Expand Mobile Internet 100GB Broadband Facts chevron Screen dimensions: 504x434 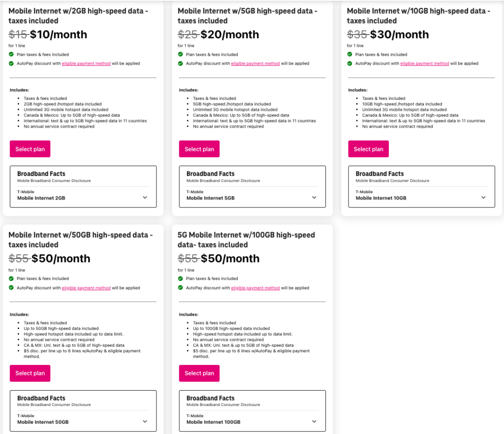coord(314,422)
